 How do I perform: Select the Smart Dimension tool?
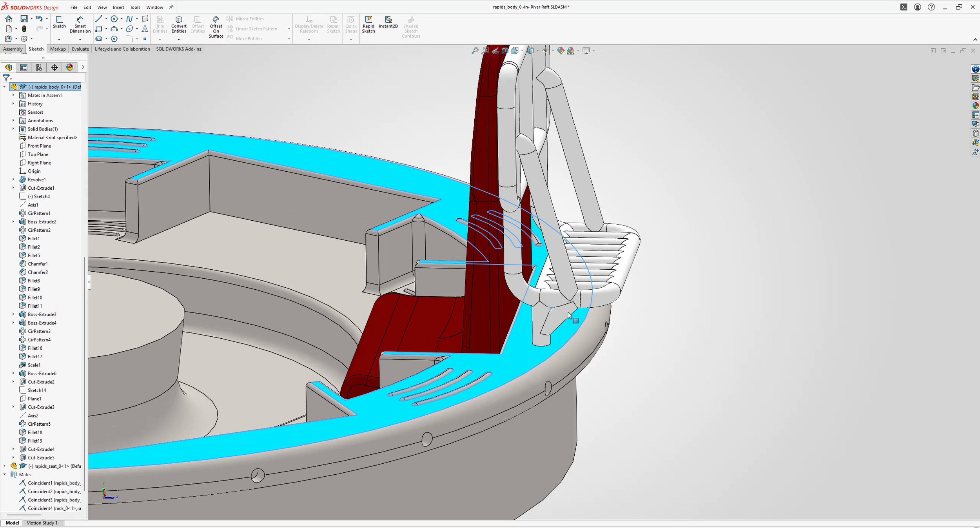(x=80, y=24)
